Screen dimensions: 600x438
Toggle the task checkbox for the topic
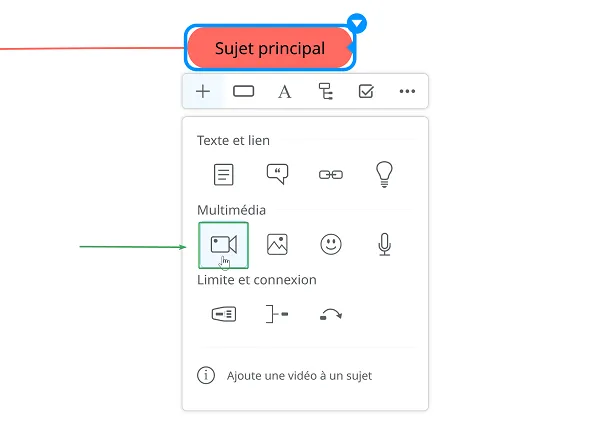(366, 91)
